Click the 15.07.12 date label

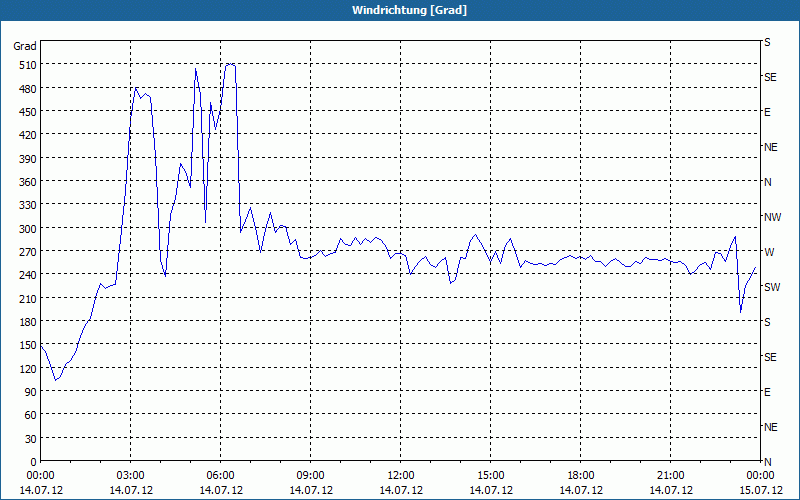click(x=760, y=490)
